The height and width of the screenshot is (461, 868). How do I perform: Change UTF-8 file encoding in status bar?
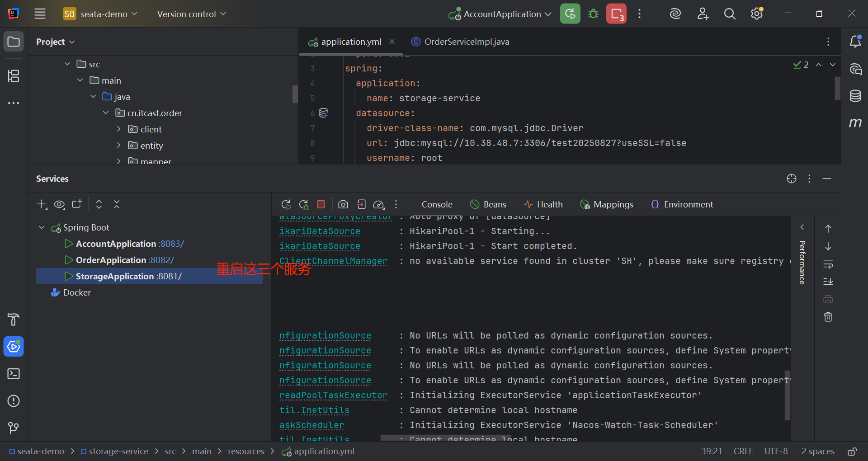click(x=776, y=452)
